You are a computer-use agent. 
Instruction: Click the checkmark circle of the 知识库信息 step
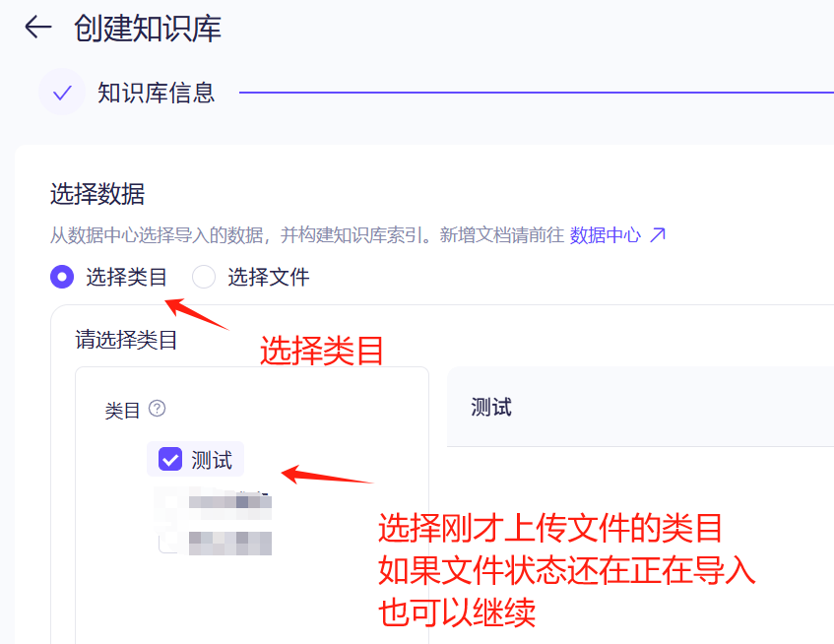point(62,92)
